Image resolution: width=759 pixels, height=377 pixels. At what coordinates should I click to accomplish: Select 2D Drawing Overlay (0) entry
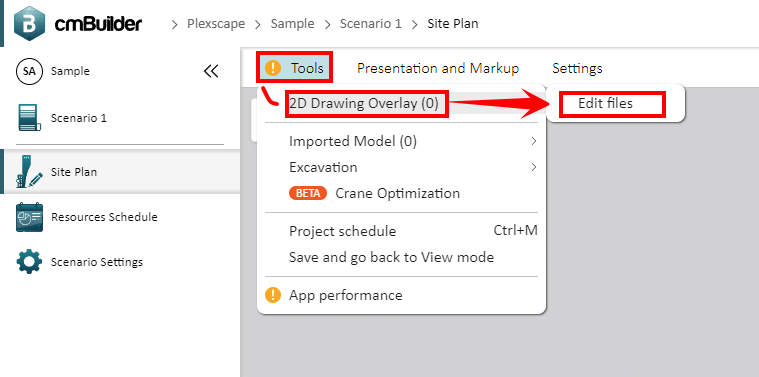pyautogui.click(x=364, y=103)
